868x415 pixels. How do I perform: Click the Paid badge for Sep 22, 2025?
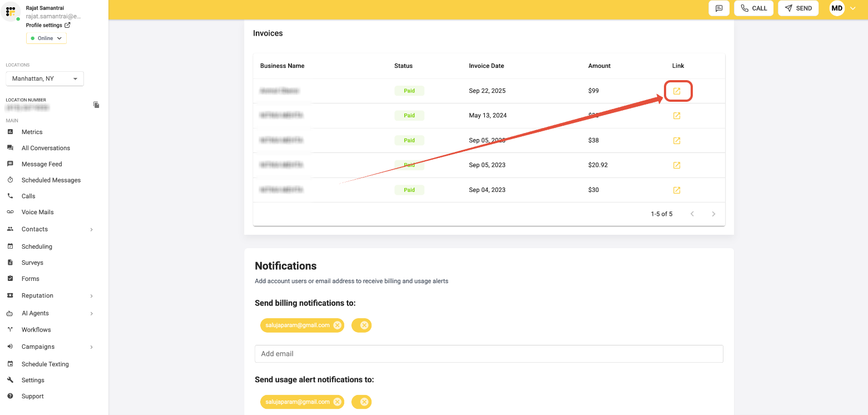tap(409, 91)
